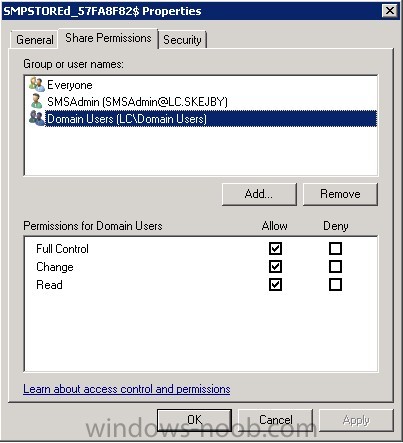Switch to the General tab
This screenshot has height=443, width=403.
(34, 40)
